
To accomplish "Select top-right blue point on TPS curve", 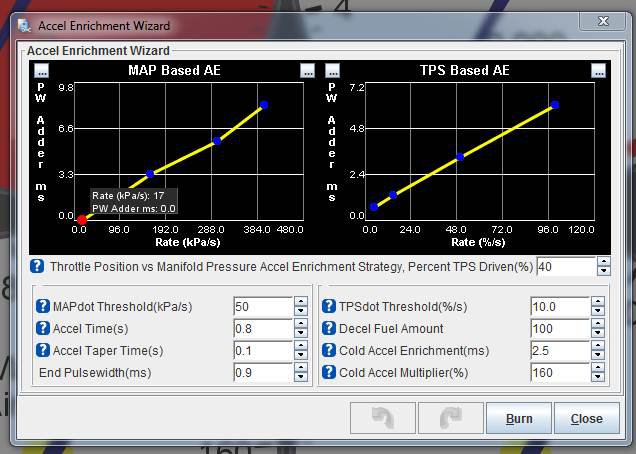I will point(554,105).
